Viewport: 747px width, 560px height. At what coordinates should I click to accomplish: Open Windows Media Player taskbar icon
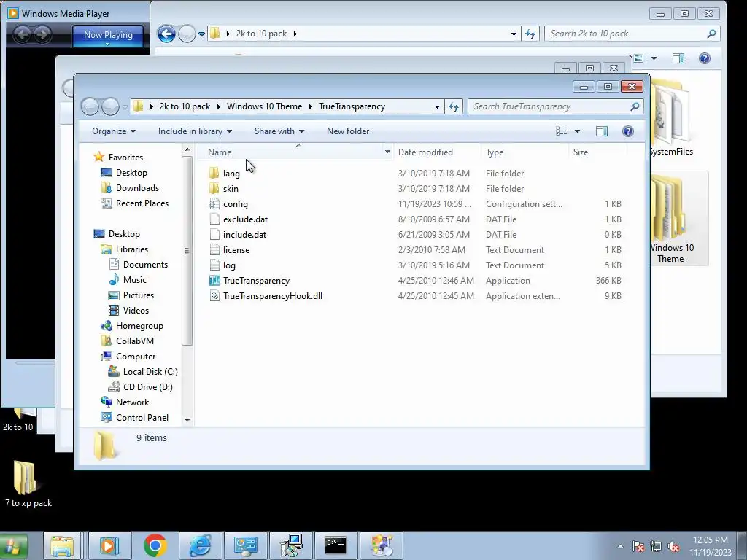tap(109, 545)
